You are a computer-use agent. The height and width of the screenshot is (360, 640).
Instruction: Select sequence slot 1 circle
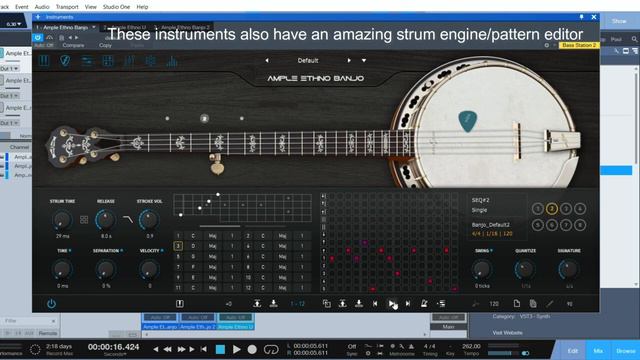coord(538,209)
